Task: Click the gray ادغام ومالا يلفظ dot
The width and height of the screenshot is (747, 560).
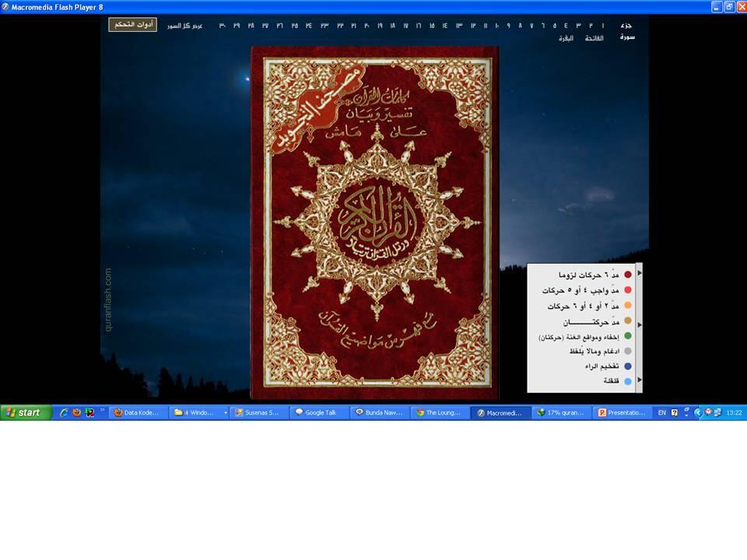Action: click(x=628, y=351)
